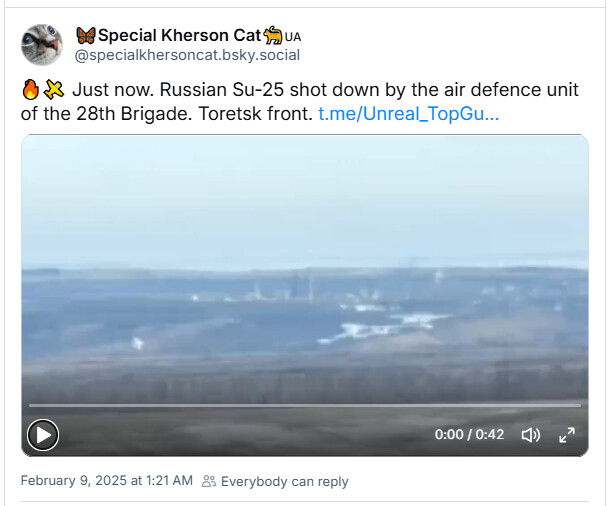Click the butterfly emoji before the name
Image resolution: width=610 pixels, height=506 pixels.
tap(86, 35)
